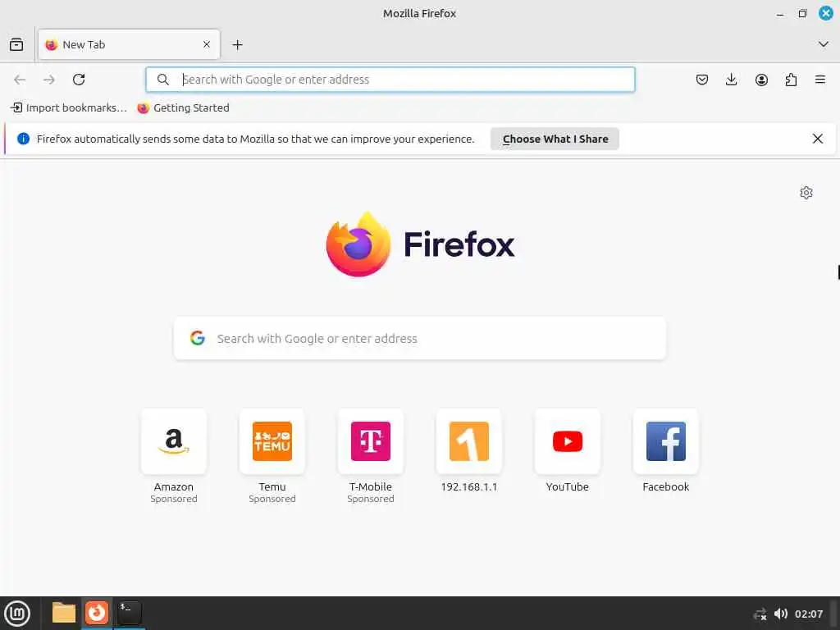This screenshot has height=630, width=840.
Task: Open the Downloads panel
Action: (x=731, y=80)
